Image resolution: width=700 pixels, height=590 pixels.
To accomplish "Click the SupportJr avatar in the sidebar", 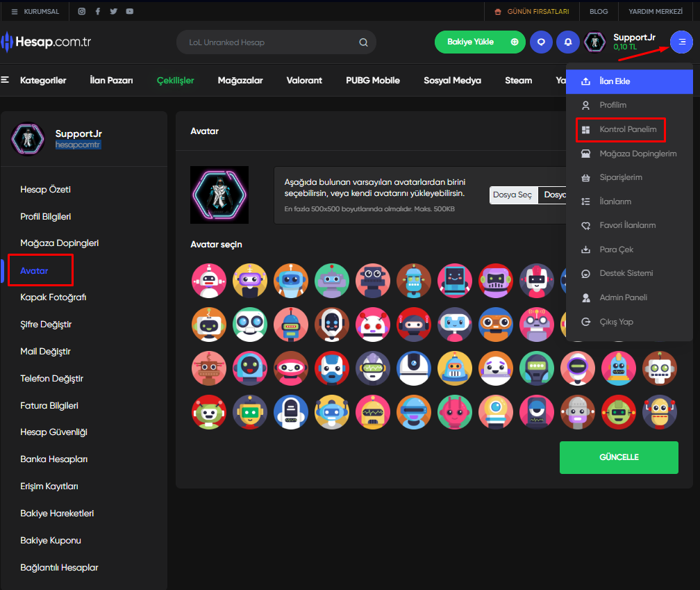I will pyautogui.click(x=28, y=140).
